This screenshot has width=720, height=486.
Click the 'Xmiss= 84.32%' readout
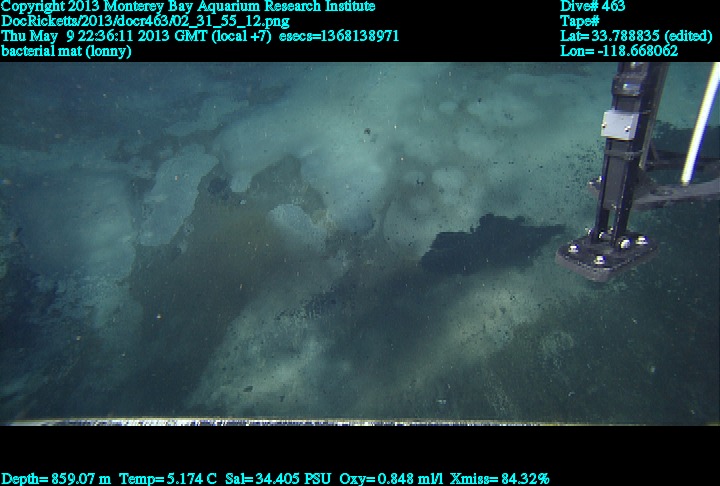tap(500, 479)
